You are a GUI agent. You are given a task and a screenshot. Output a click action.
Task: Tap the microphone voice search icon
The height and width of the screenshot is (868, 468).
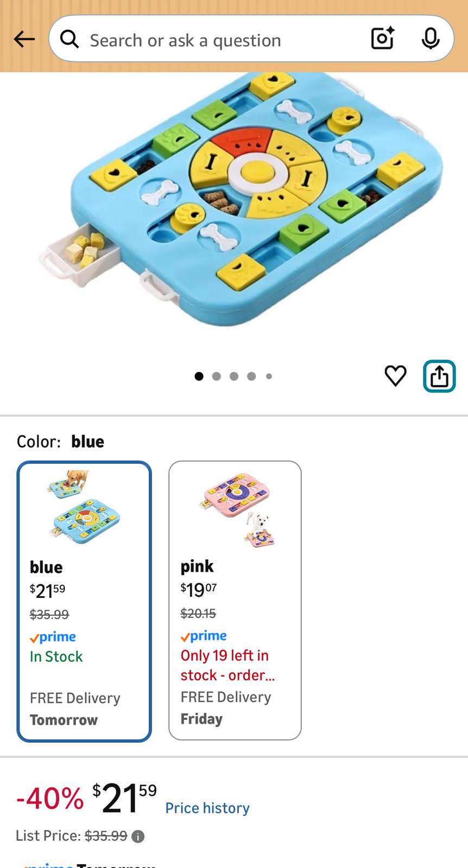pyautogui.click(x=431, y=39)
